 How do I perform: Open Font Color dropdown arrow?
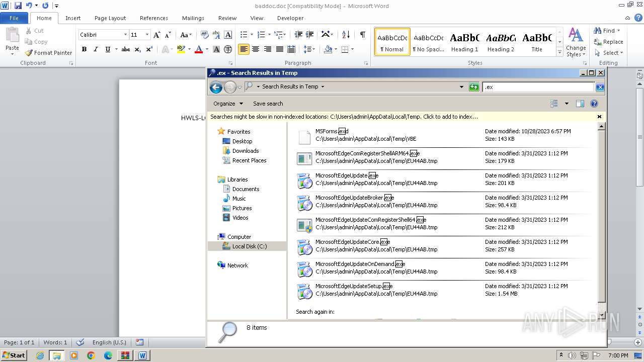click(207, 49)
